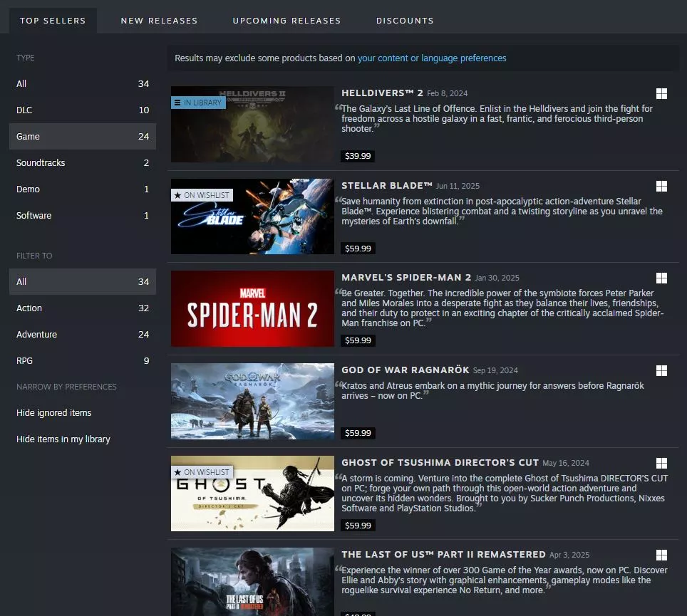Click Windows icon beside God of War Ragnarök
Screen dimensions: 687x616
[661, 371]
